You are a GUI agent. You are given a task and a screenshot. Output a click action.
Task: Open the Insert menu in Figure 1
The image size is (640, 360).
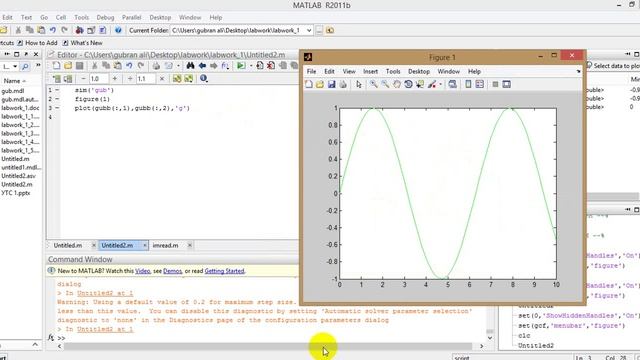(x=370, y=71)
